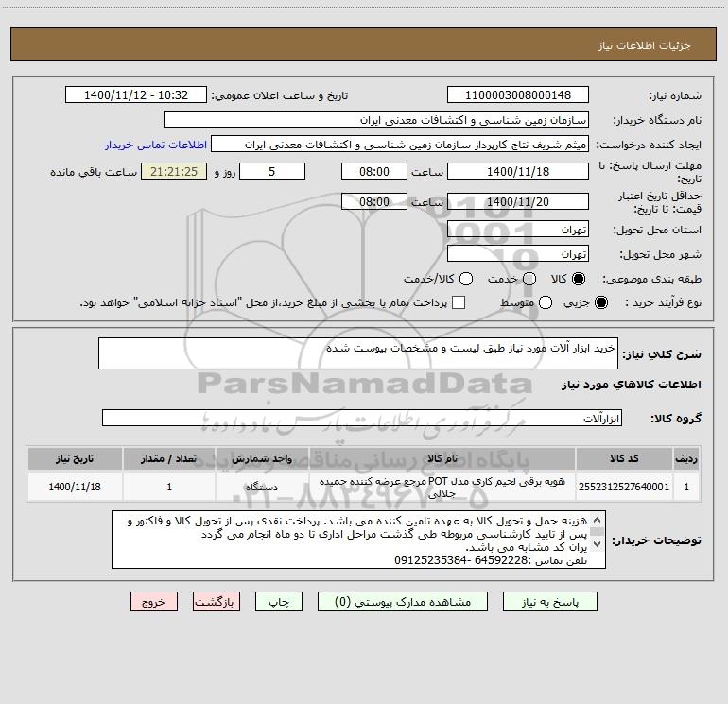Click the buyer notes text area
Screen dimensions: 728x704
[358, 540]
